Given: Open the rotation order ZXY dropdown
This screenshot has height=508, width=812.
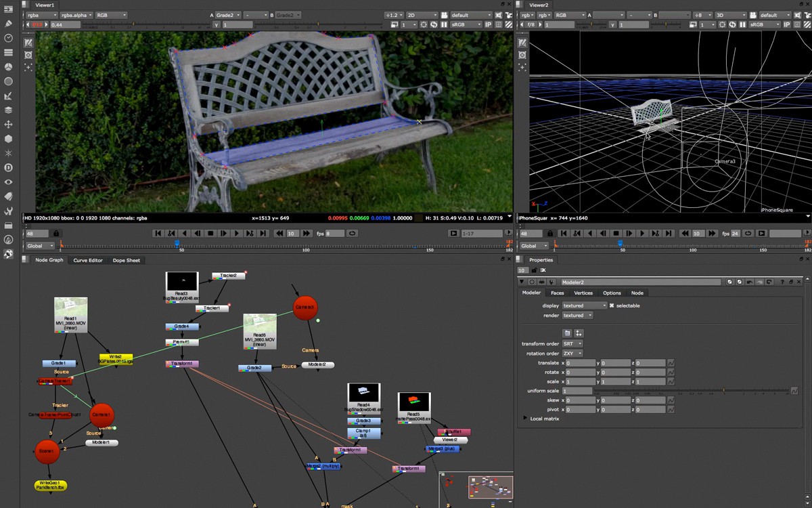Looking at the screenshot, I should point(572,354).
